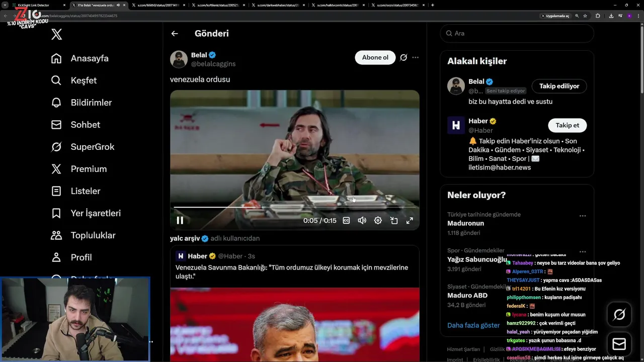
Task: Open the X logo home link
Action: tap(56, 34)
